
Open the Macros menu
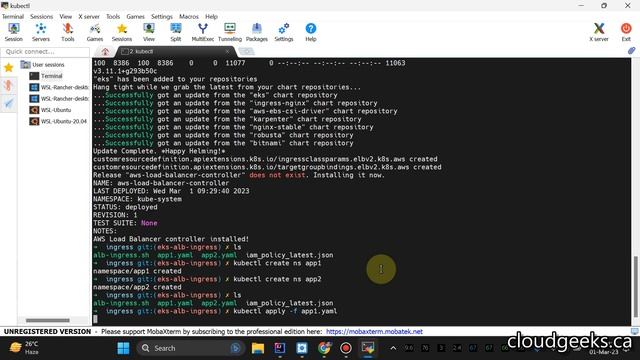189,16
